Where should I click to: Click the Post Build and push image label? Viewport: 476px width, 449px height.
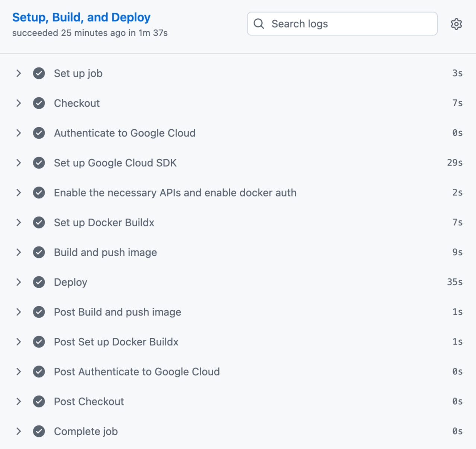tap(117, 312)
